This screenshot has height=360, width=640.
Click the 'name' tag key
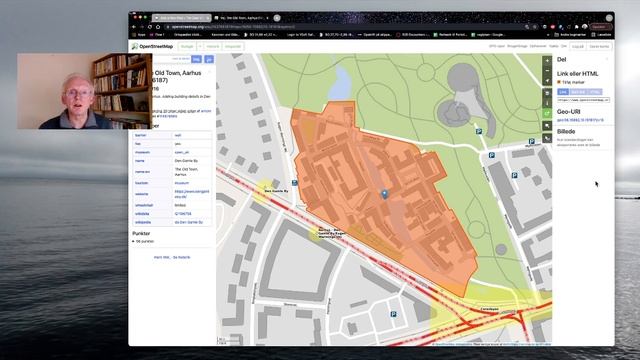click(x=140, y=161)
